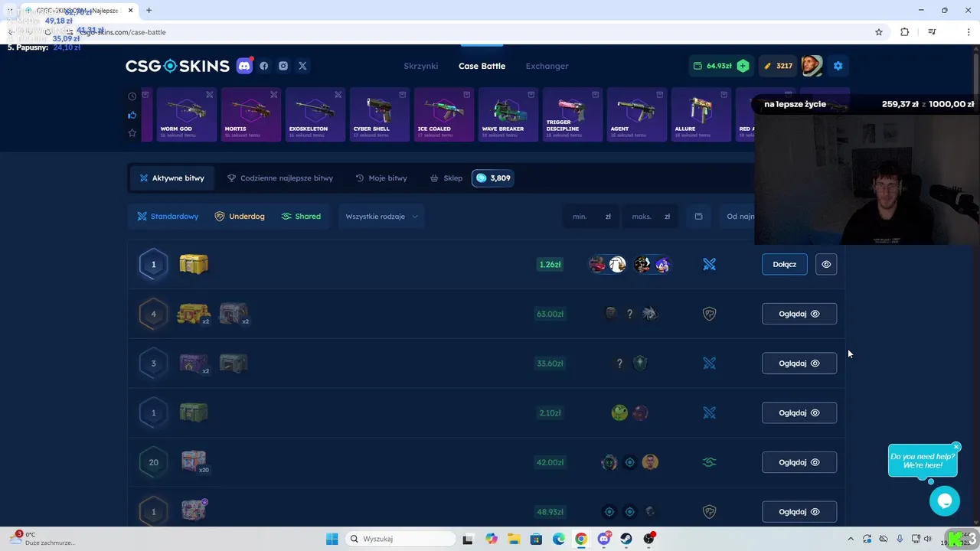This screenshot has width=980, height=551.
Task: Open the Case Battle menu item
Action: (x=482, y=66)
